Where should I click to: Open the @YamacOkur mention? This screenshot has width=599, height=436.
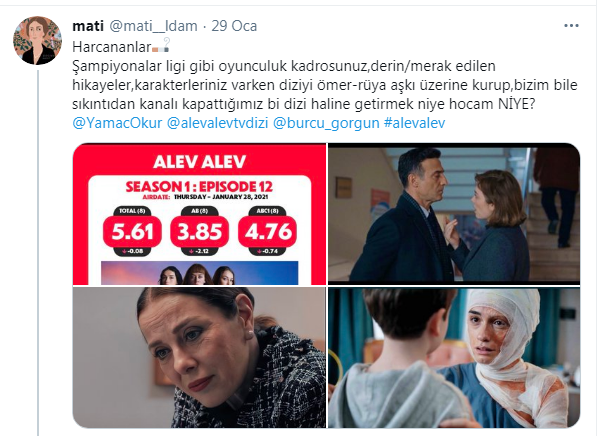tap(117, 123)
